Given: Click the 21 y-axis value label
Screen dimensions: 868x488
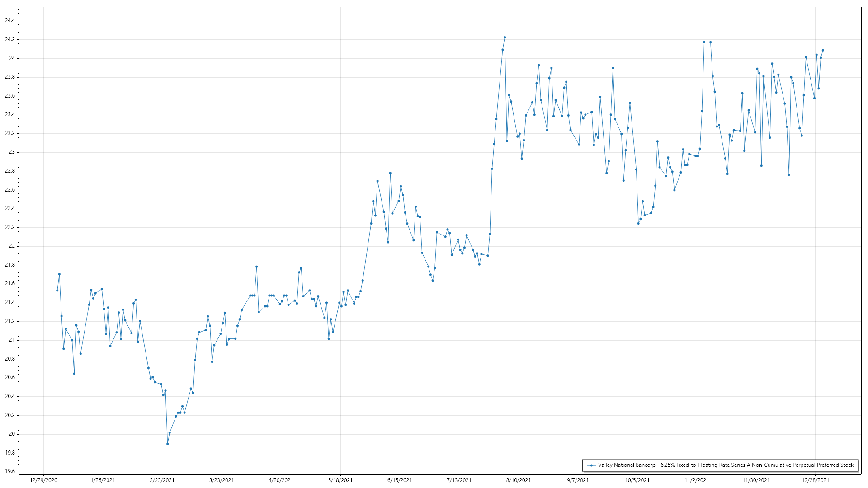Looking at the screenshot, I should pyautogui.click(x=12, y=340).
